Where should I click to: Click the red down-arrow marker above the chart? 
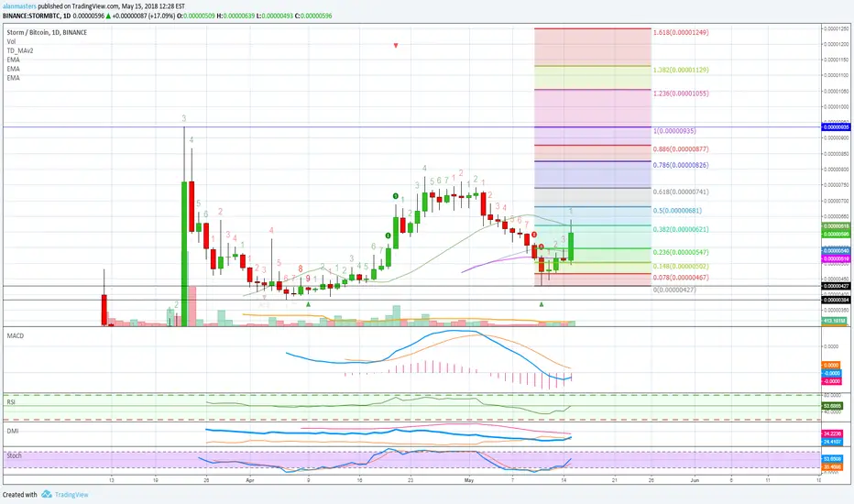click(x=396, y=45)
